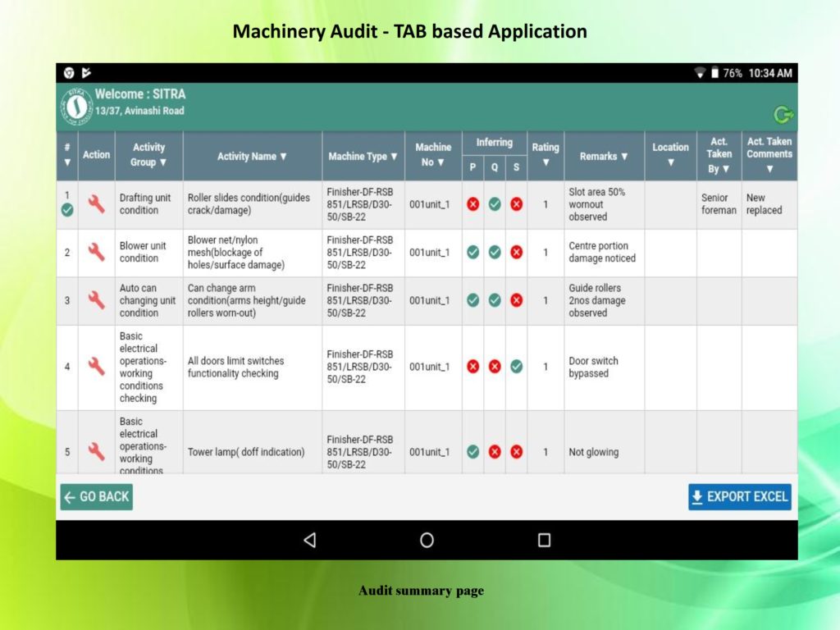Viewport: 840px width, 630px height.
Task: Click the Action column header
Action: click(x=97, y=155)
